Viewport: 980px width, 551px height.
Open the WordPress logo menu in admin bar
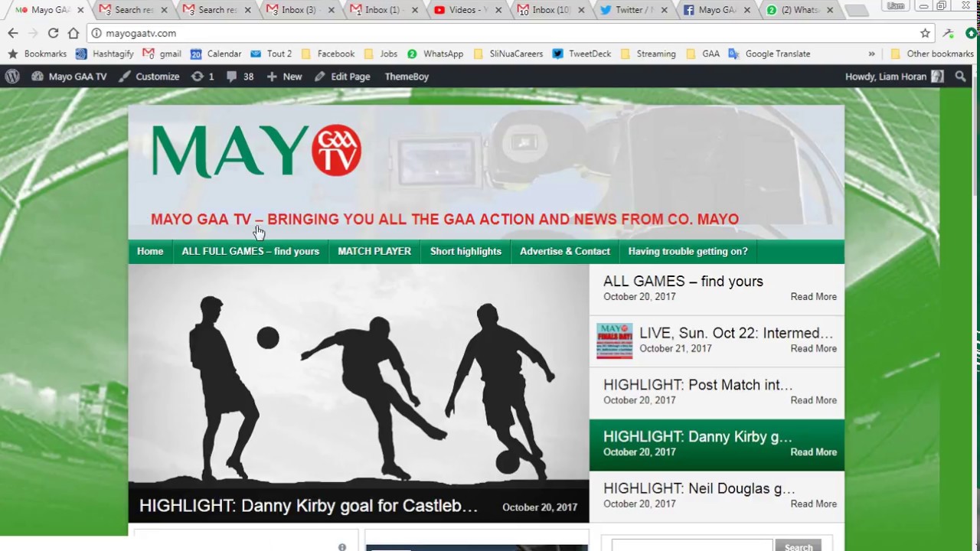point(12,77)
